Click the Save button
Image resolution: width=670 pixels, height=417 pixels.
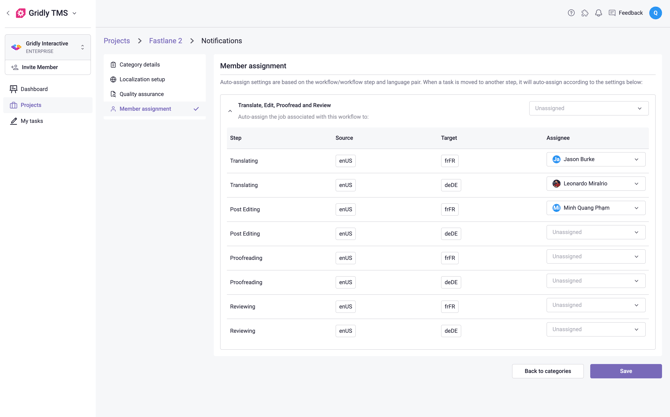[625, 371]
